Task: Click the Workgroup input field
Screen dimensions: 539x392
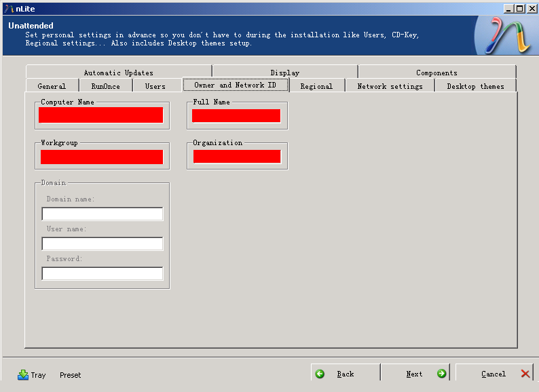Action: click(101, 157)
